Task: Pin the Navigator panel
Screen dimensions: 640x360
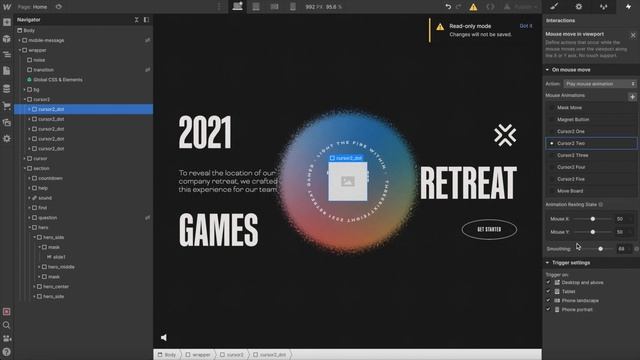Action: [146, 20]
